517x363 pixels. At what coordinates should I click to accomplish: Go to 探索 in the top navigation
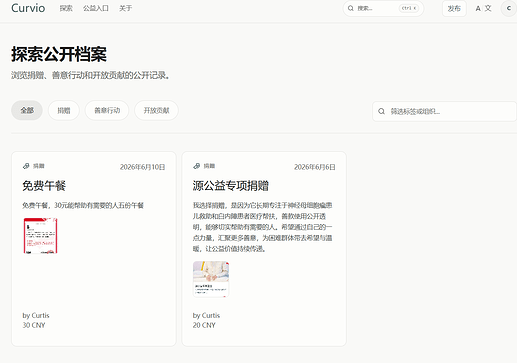[66, 8]
